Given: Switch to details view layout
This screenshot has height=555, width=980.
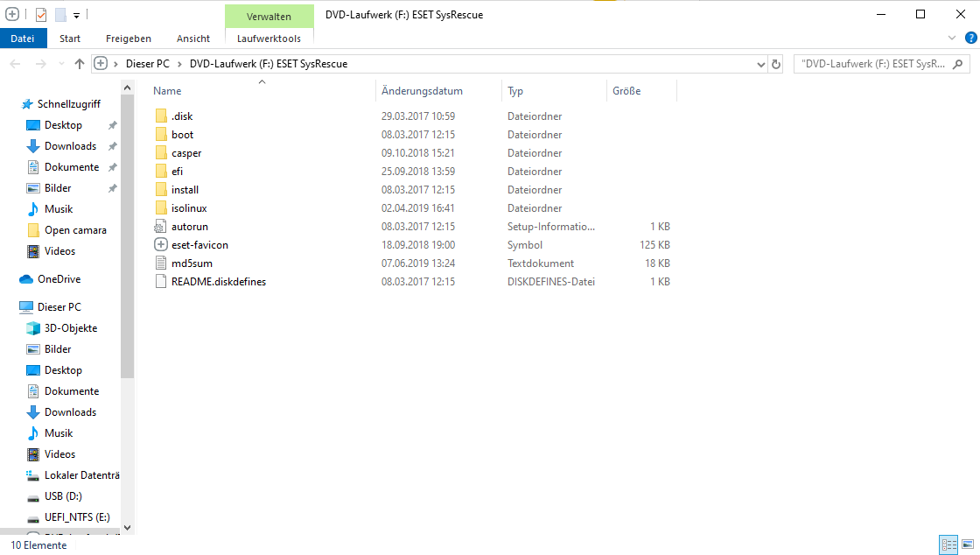Looking at the screenshot, I should [x=948, y=545].
